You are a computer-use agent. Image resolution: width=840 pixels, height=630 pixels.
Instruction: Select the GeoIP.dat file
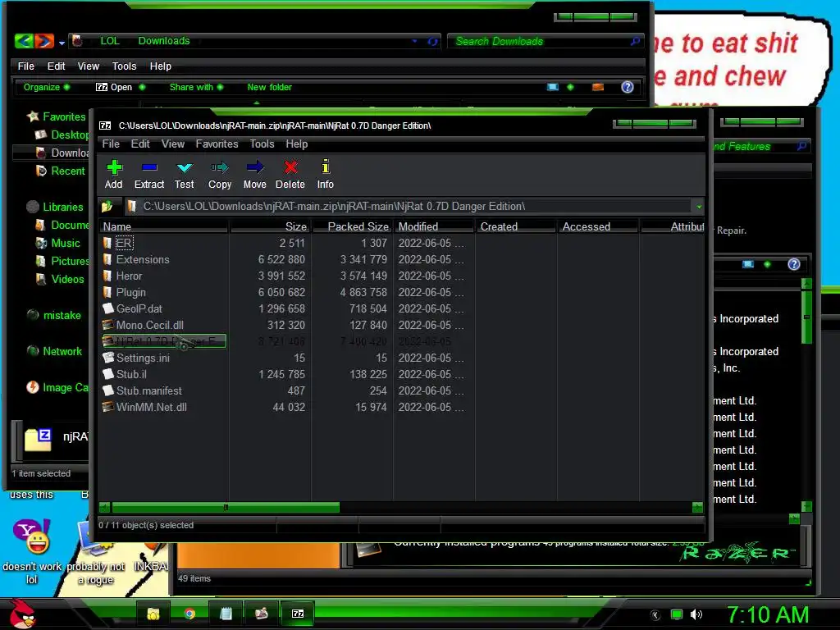[x=139, y=309]
